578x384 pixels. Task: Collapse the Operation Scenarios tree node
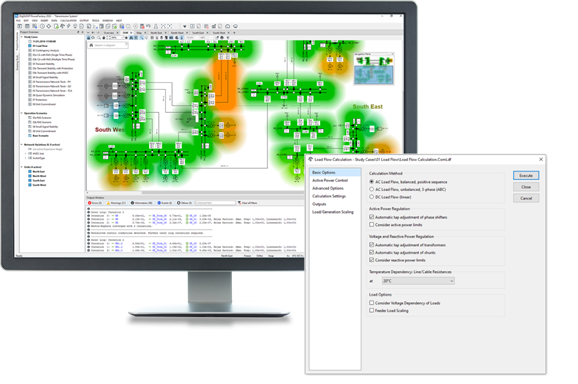pos(21,113)
